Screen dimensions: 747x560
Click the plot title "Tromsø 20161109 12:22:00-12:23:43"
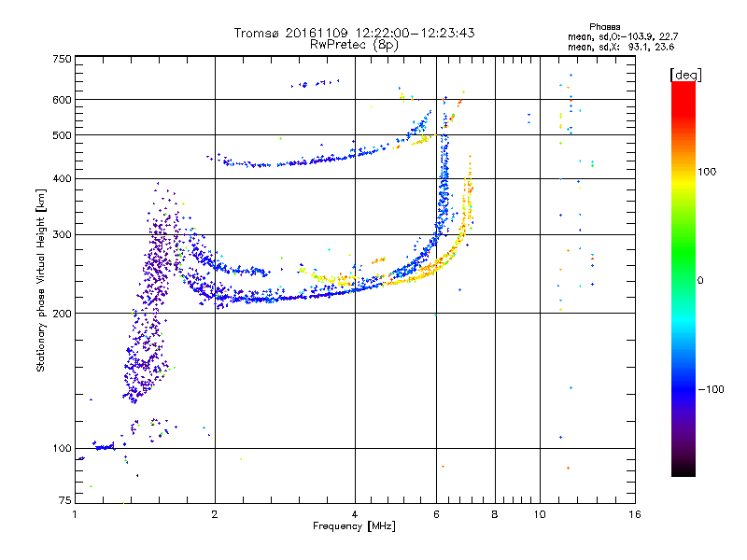[x=355, y=33]
